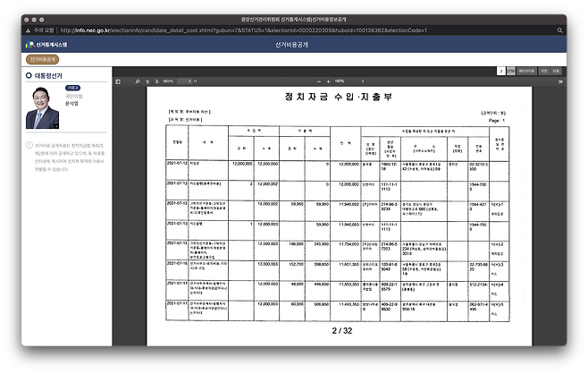Click the 선거통계시스템 logo link
This screenshot has width=588, height=374.
pyautogui.click(x=49, y=43)
